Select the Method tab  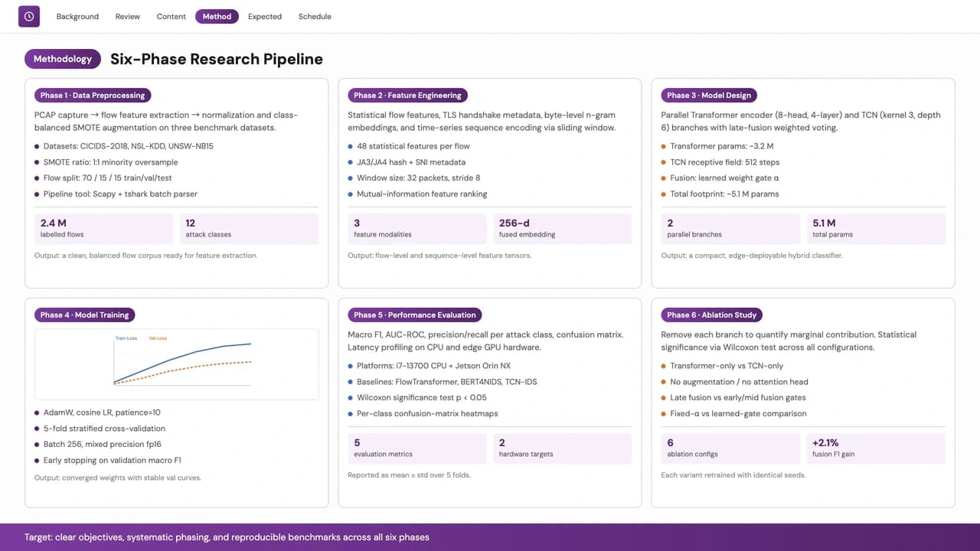point(217,16)
